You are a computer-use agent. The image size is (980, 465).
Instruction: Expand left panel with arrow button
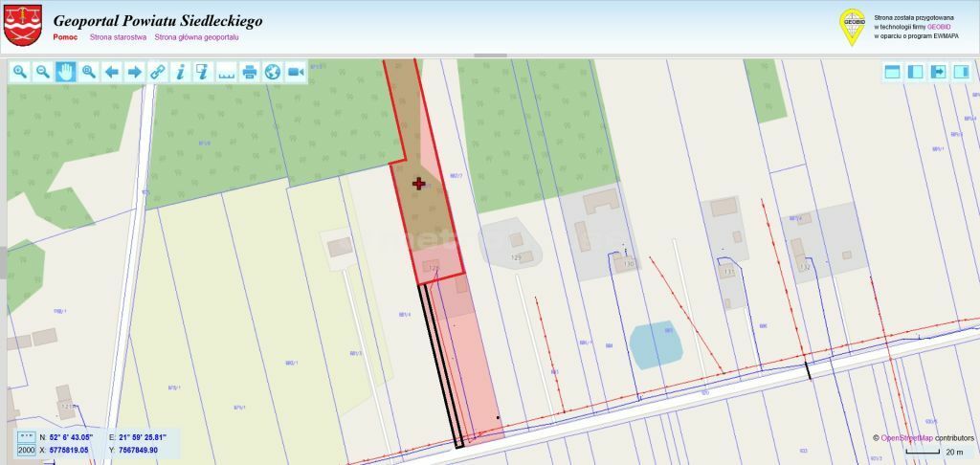click(x=939, y=72)
